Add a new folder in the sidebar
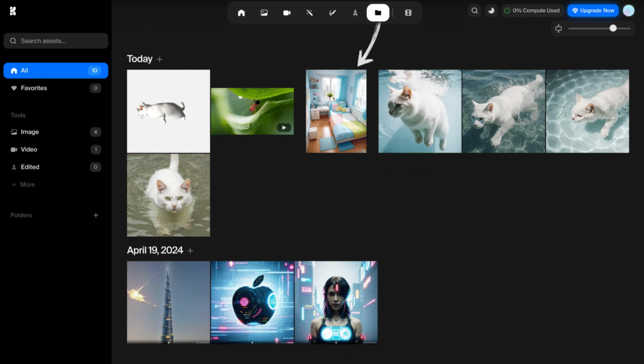Image resolution: width=644 pixels, height=364 pixels. 96,215
